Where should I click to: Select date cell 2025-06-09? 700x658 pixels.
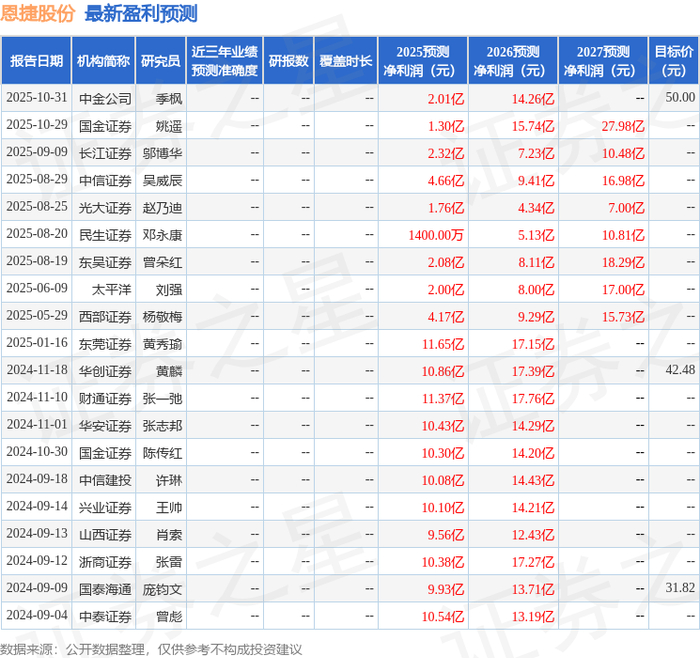tap(37, 288)
